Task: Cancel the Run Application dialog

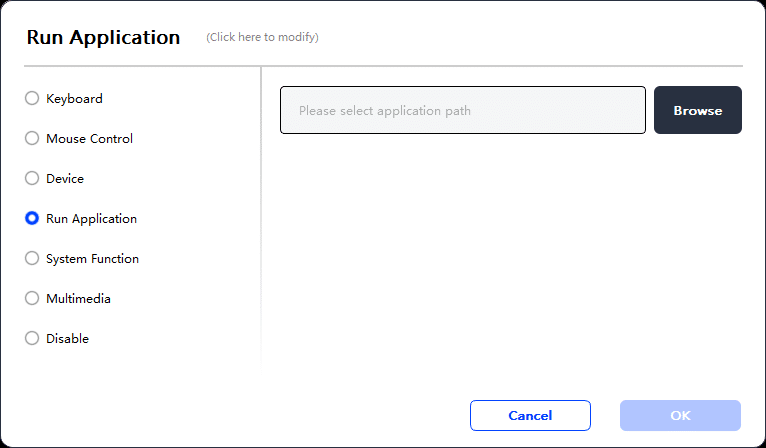Action: click(x=530, y=416)
